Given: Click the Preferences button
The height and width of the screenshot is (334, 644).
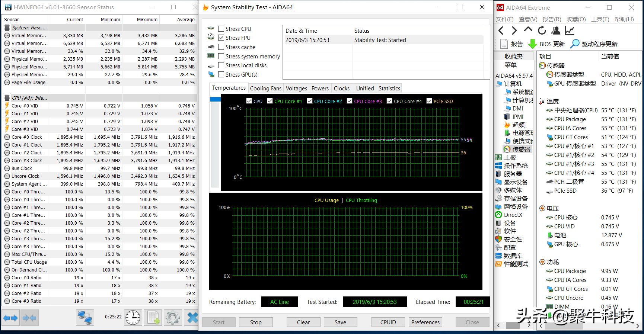Looking at the screenshot, I should (425, 322).
